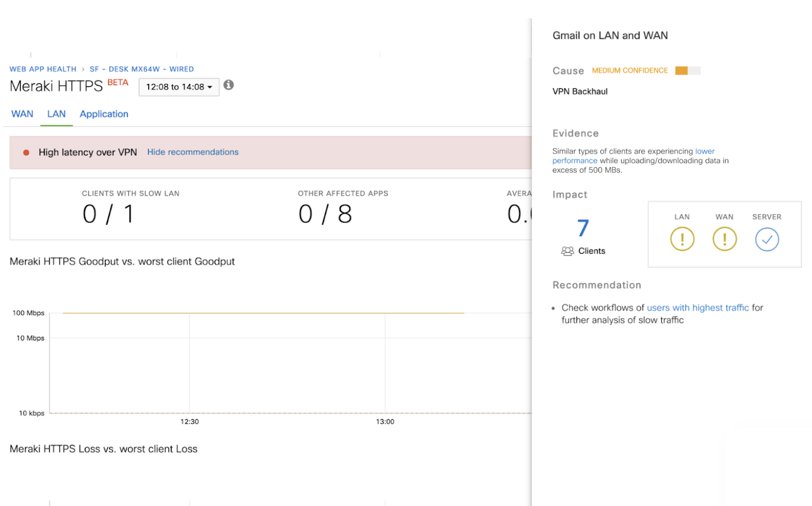
Task: Click the Evidence section heading
Action: [576, 133]
